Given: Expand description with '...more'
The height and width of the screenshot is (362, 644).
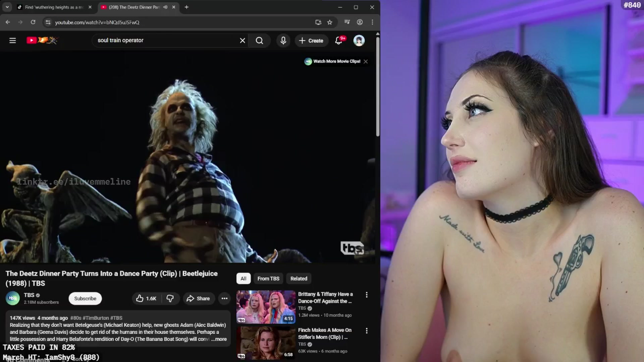Looking at the screenshot, I should (x=219, y=339).
